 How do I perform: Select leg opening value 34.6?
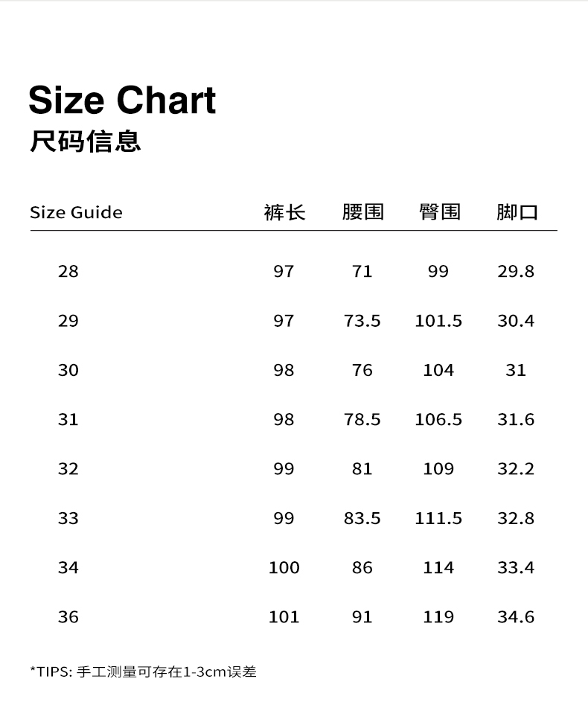tap(516, 617)
